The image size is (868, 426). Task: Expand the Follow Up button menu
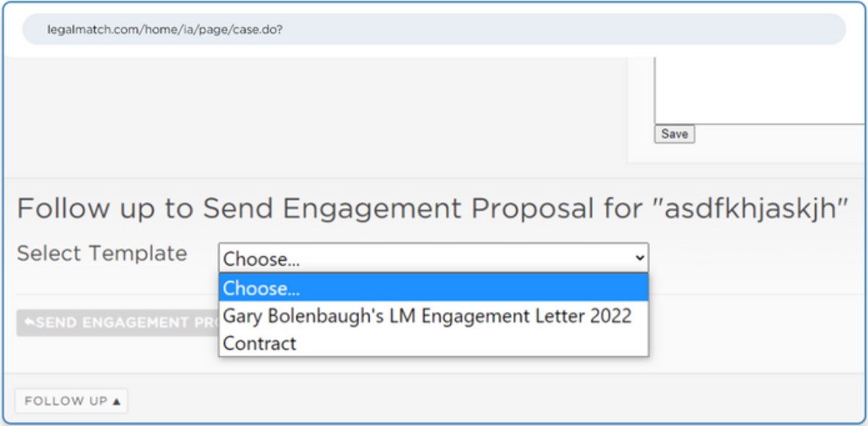point(71,401)
